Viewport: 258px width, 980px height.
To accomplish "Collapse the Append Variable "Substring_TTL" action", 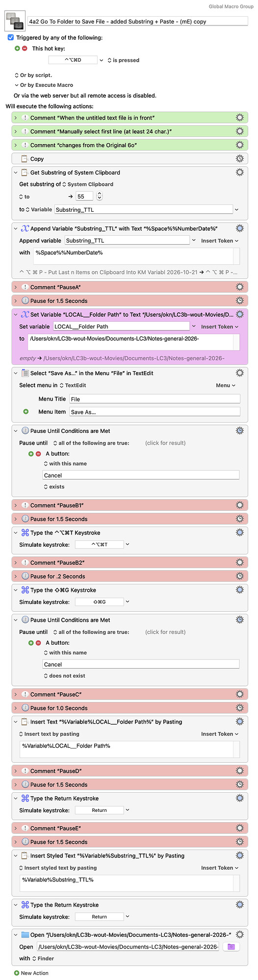I will click(16, 228).
